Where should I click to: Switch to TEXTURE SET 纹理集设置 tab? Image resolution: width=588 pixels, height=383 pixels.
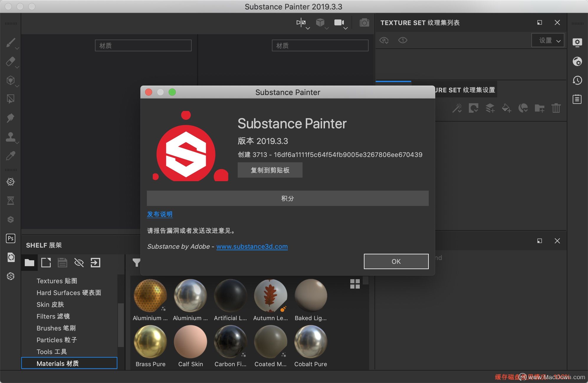pos(466,90)
